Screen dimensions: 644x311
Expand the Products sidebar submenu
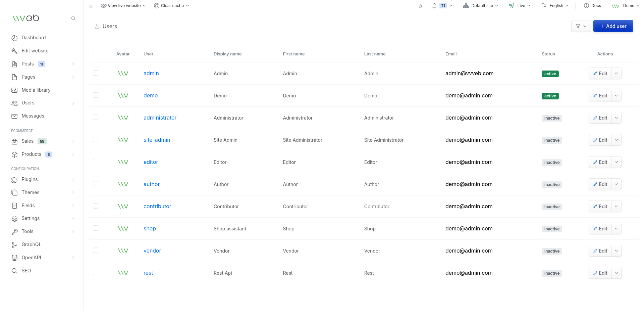tap(73, 154)
